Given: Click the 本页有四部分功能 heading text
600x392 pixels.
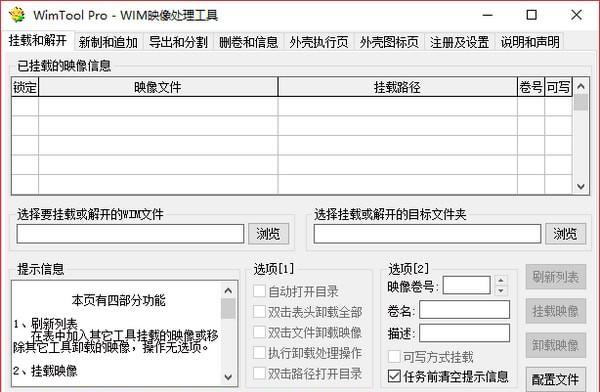Looking at the screenshot, I should [119, 301].
